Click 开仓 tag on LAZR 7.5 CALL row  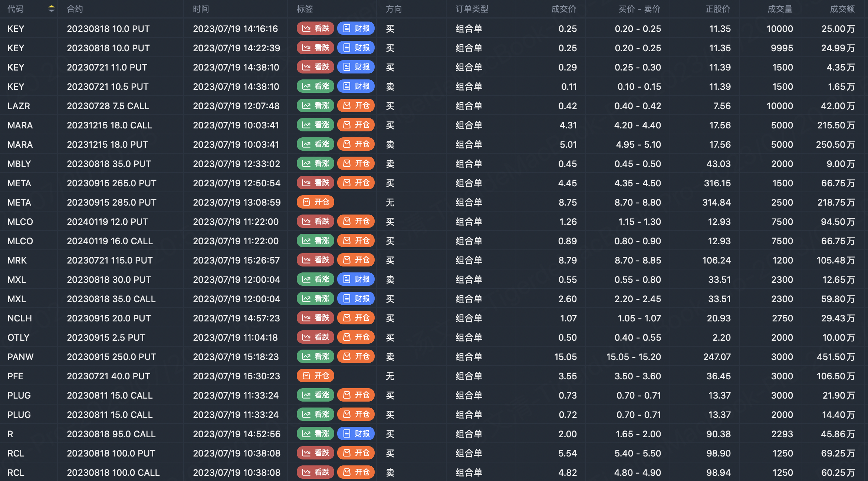(x=356, y=106)
